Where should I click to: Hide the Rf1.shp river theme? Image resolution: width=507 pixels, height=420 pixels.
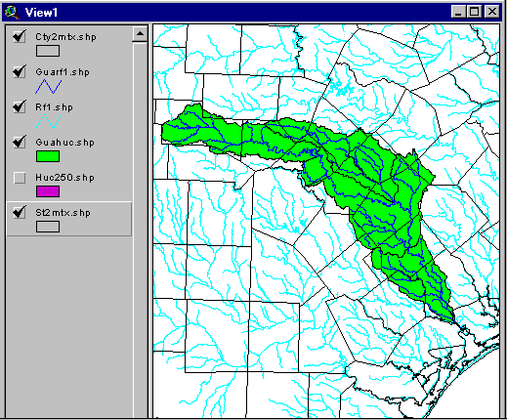click(x=20, y=106)
